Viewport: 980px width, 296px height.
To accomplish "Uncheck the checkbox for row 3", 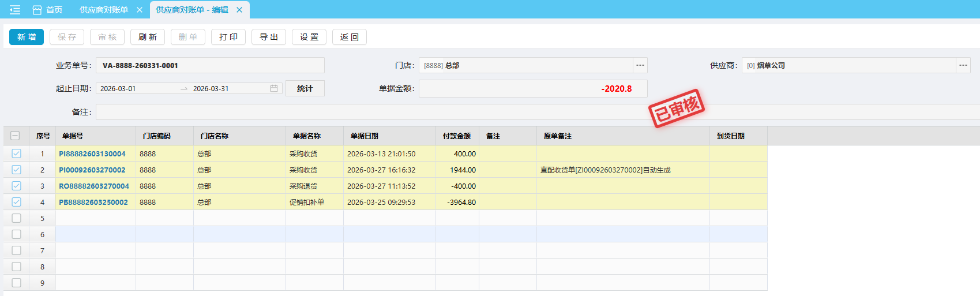I will coord(16,186).
